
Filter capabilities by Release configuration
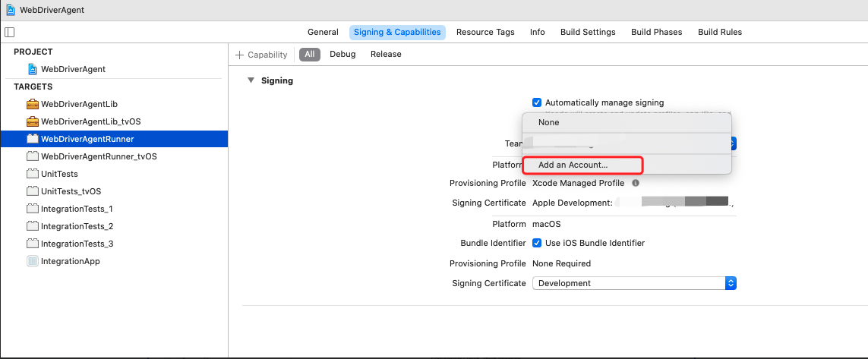coord(386,55)
